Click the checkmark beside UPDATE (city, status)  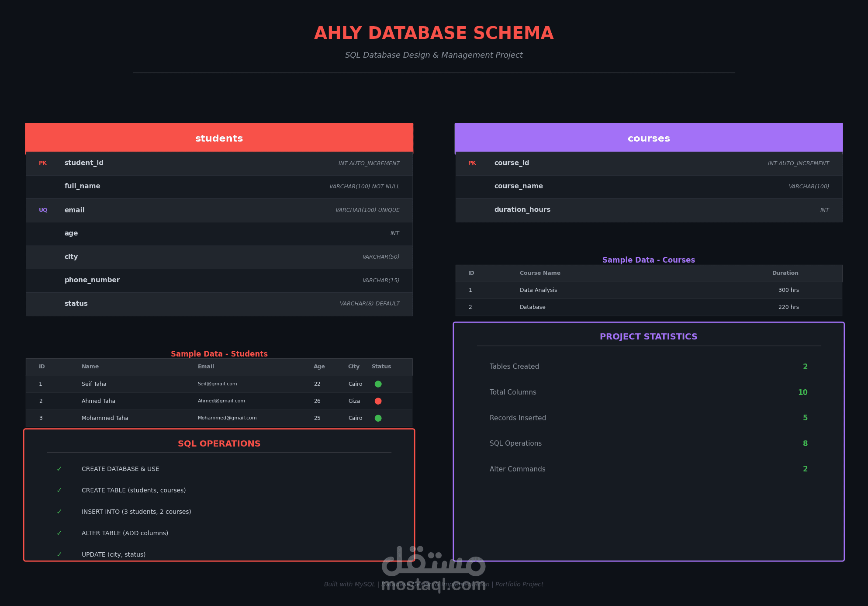pyautogui.click(x=59, y=554)
